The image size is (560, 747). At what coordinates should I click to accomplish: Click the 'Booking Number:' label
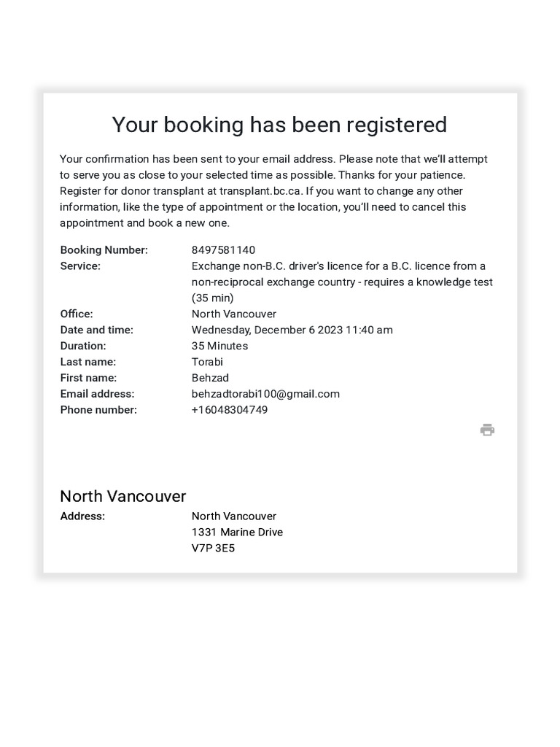[x=104, y=250]
